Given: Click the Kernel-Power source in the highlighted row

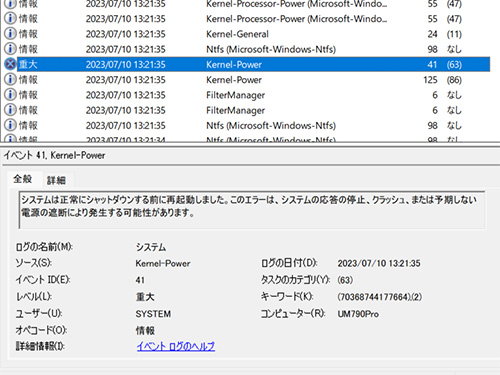Looking at the screenshot, I should tap(234, 65).
